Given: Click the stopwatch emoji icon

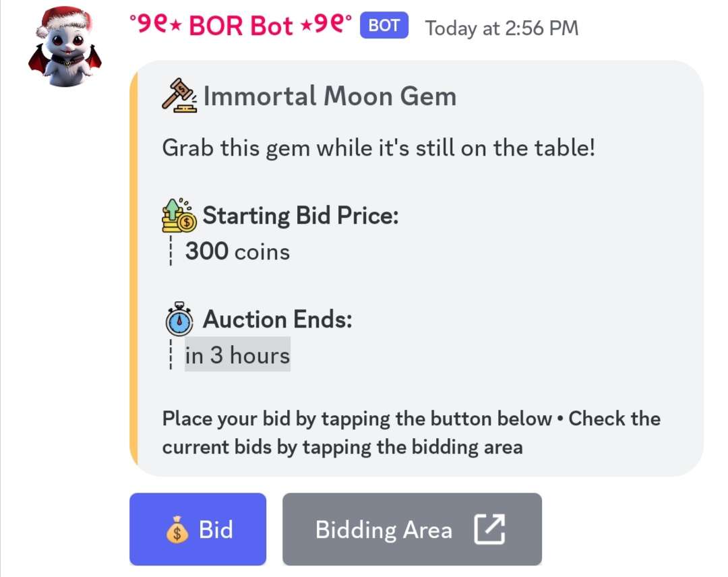Looking at the screenshot, I should tap(179, 319).
